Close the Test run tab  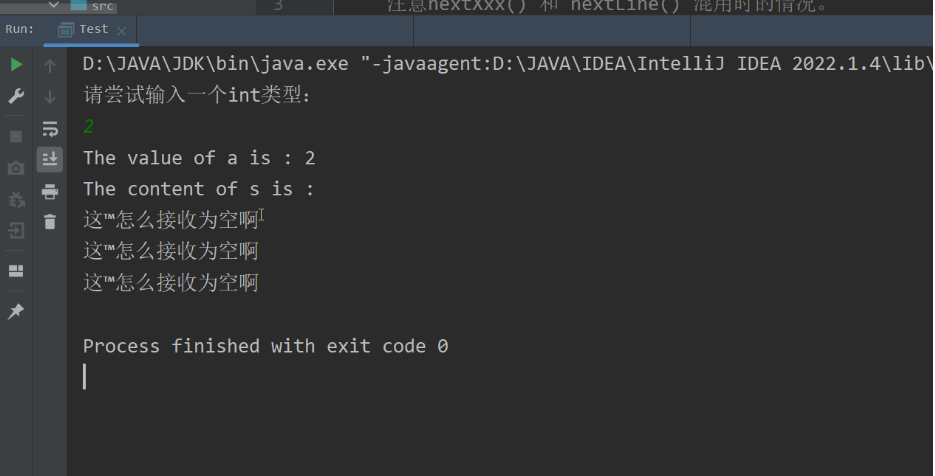tap(123, 31)
